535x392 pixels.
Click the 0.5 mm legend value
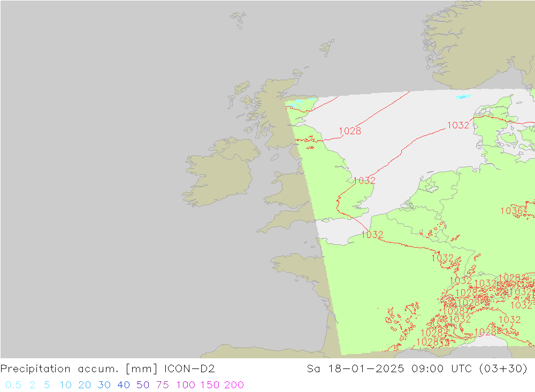coord(13,385)
